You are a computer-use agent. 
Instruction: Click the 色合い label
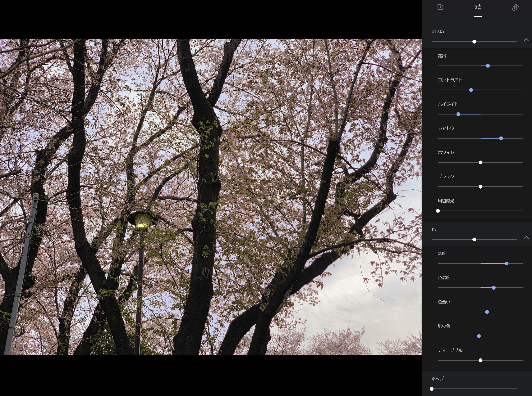[x=444, y=302]
